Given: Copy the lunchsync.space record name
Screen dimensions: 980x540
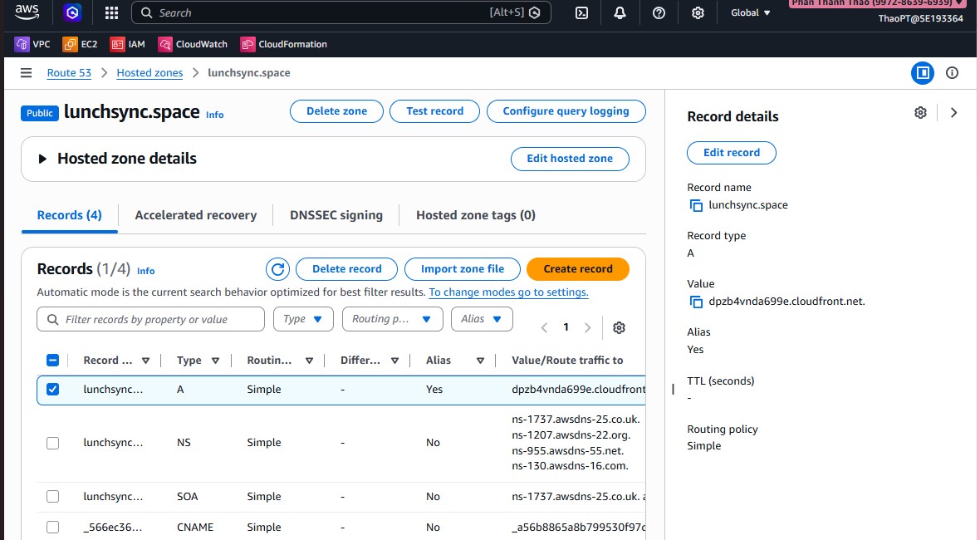Looking at the screenshot, I should pyautogui.click(x=696, y=205).
